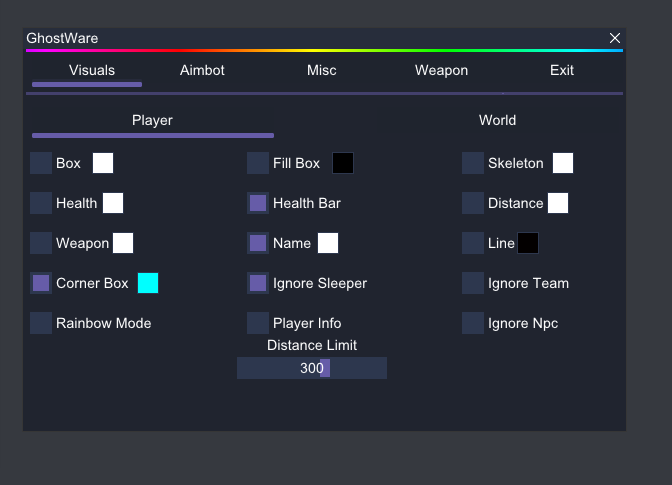
Task: Tick the Ignore Npc checkbox
Action: tap(473, 323)
